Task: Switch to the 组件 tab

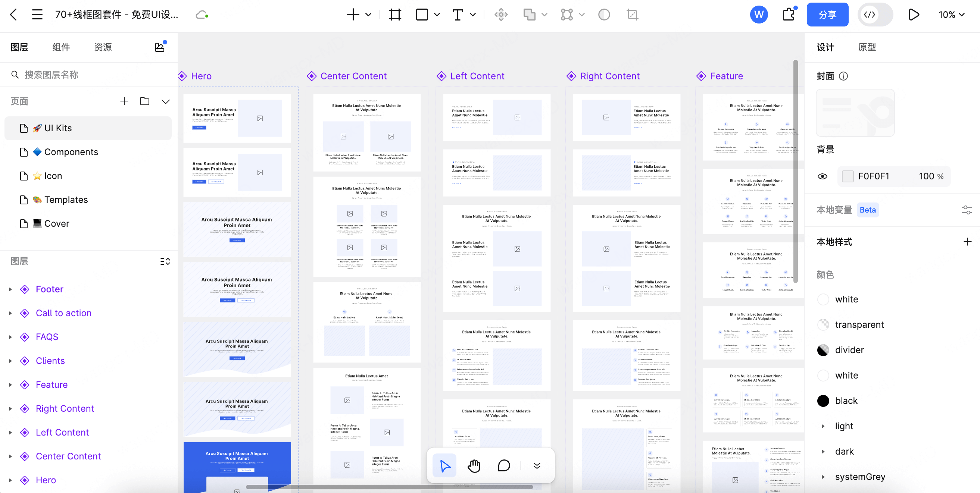Action: [x=61, y=47]
